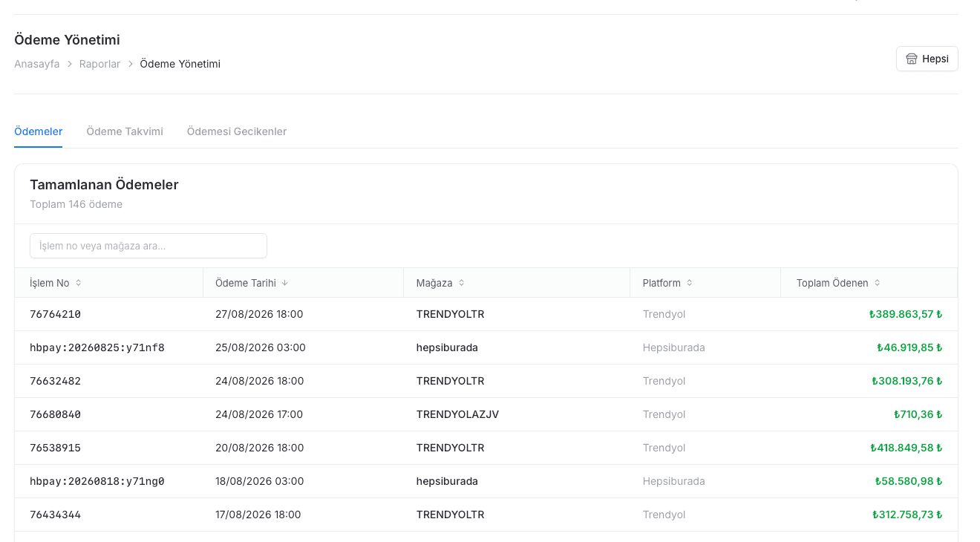Click Ödeme Yönetimi breadcrumb item

coord(180,64)
